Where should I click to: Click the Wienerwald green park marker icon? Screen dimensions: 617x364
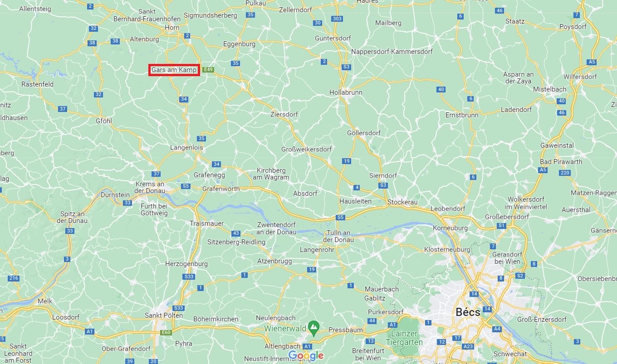[x=313, y=326]
